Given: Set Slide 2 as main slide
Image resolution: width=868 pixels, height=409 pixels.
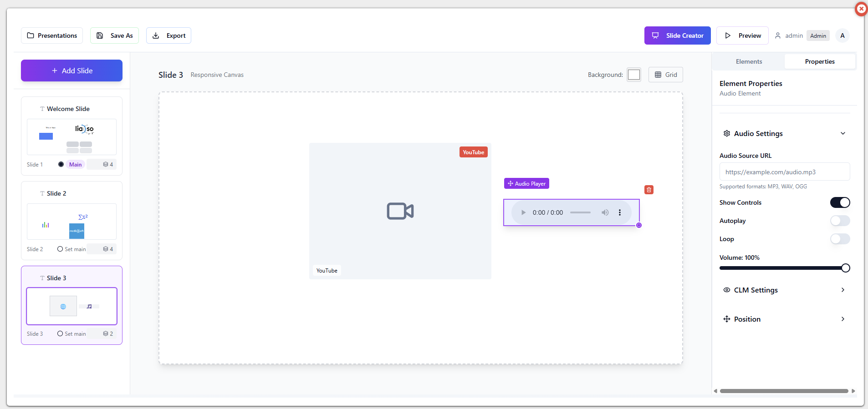Looking at the screenshot, I should 71,249.
